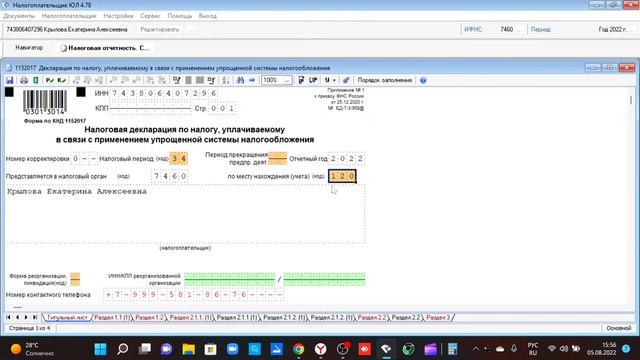640x360 pixels.
Task: Open the 'Помощь' menu
Action: click(x=180, y=16)
